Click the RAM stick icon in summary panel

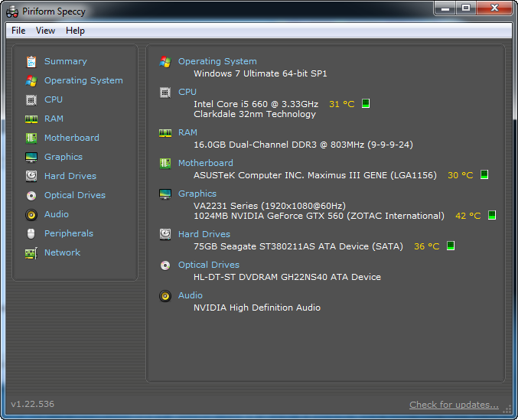pos(165,133)
